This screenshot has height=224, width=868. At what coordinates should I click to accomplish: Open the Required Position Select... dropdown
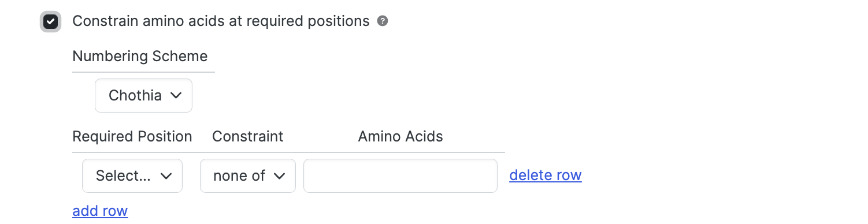point(132,176)
